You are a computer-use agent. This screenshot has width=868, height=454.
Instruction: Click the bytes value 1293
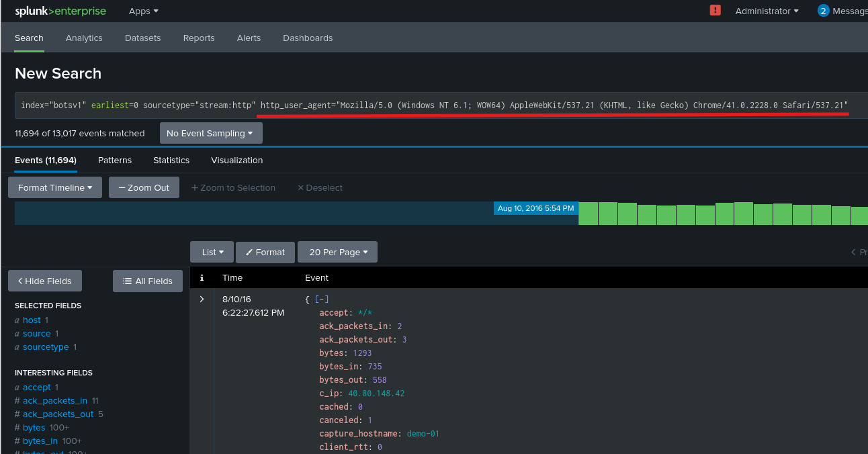[x=362, y=353]
